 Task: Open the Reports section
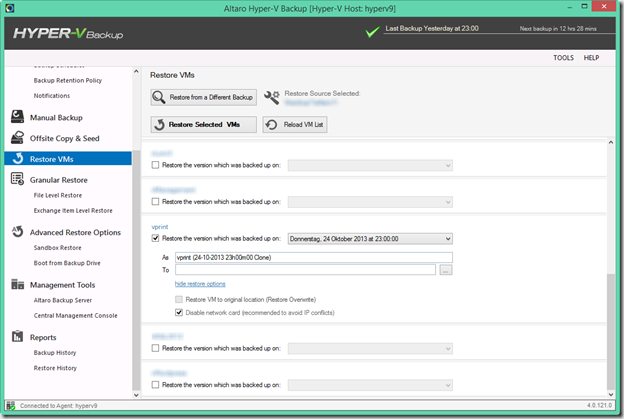click(x=43, y=337)
